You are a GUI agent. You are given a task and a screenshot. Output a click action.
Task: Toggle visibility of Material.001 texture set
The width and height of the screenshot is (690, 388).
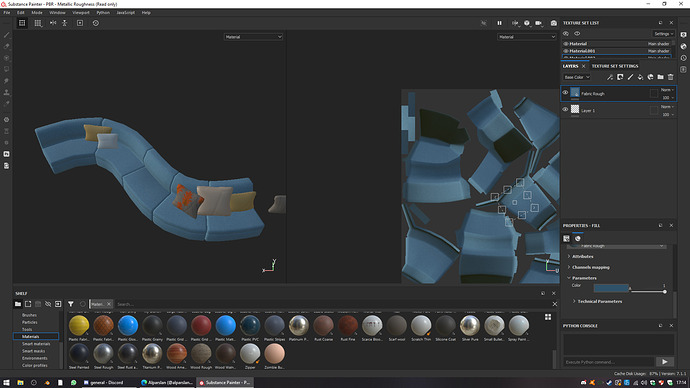[566, 51]
